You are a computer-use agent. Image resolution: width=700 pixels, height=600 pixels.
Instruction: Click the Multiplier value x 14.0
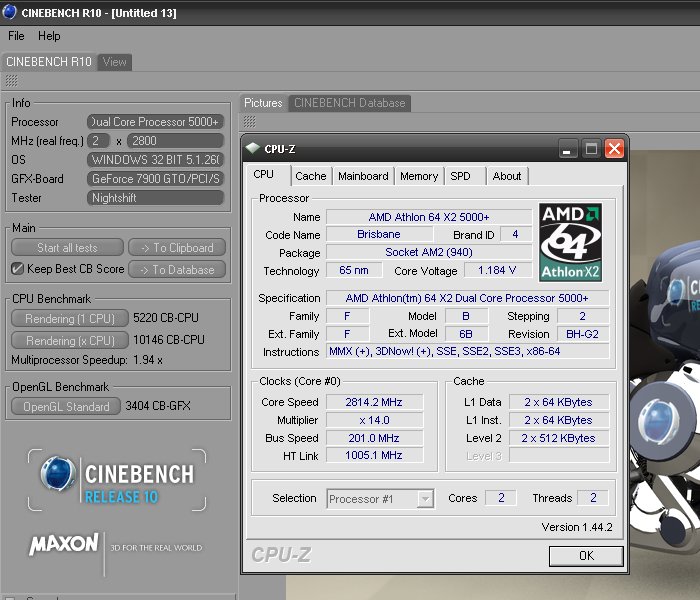pyautogui.click(x=374, y=420)
